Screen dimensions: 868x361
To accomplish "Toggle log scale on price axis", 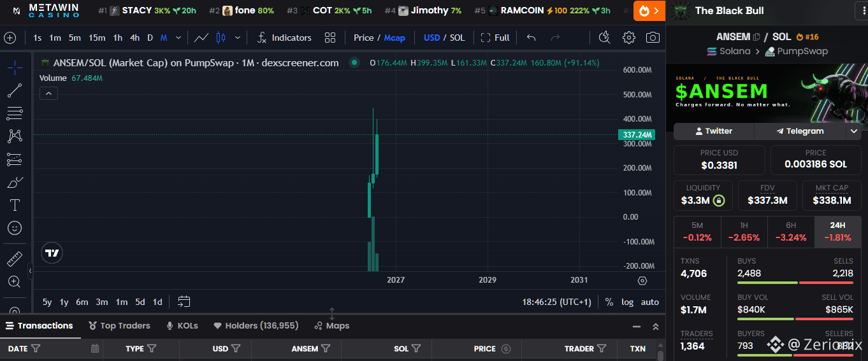I will click(x=628, y=302).
